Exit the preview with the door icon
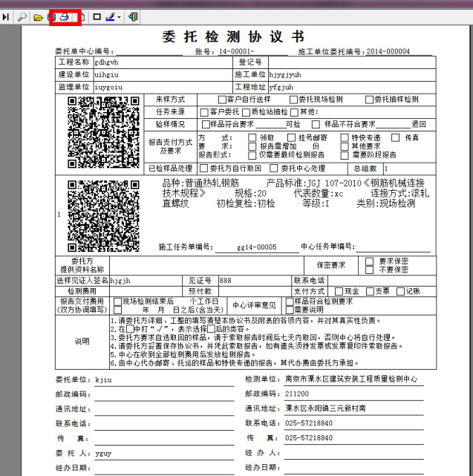Screen dimensions: 473x476 click(133, 16)
